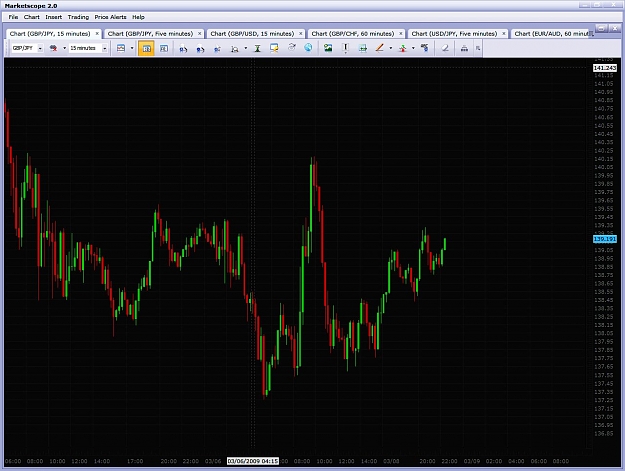The image size is (625, 471).
Task: Close the GBP/JPY Five minutes chart tab
Action: pyautogui.click(x=199, y=34)
